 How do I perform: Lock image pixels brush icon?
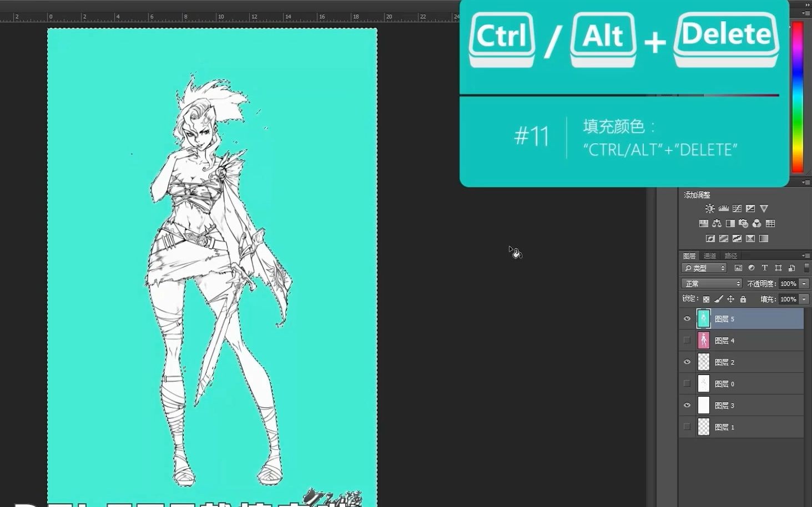[x=719, y=300]
